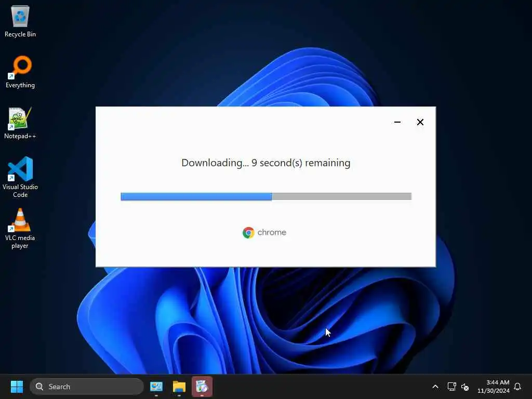Screen dimensions: 532x399
Task: Click the taskbar Search box
Action: [x=87, y=387]
